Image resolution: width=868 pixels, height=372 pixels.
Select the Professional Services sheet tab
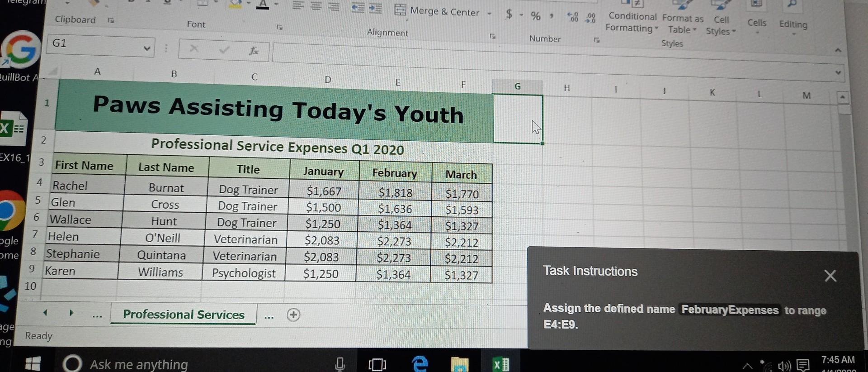click(x=184, y=315)
